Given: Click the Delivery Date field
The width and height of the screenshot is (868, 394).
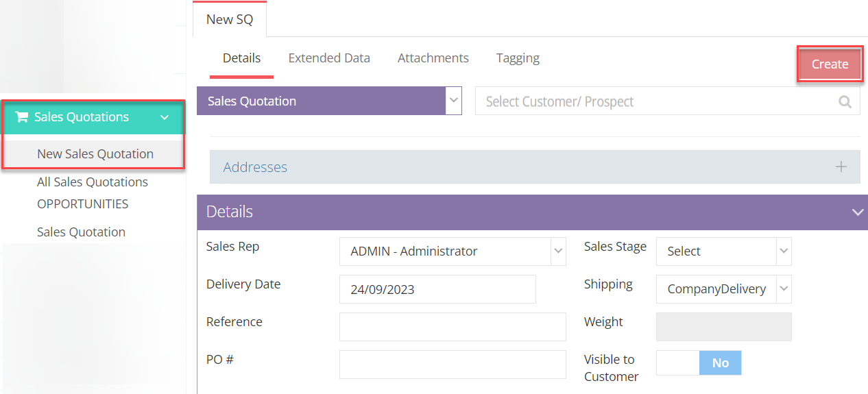Looking at the screenshot, I should pos(437,289).
